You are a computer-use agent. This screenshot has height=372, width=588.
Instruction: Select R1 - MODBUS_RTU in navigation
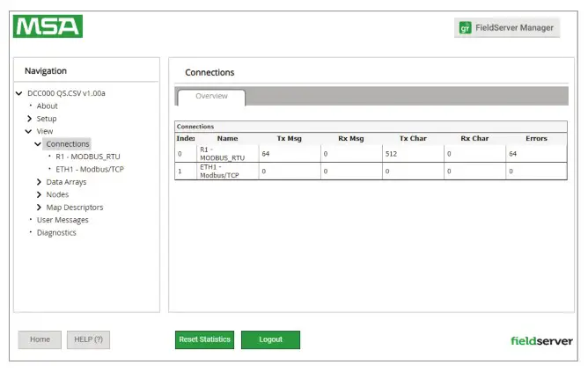click(x=87, y=157)
